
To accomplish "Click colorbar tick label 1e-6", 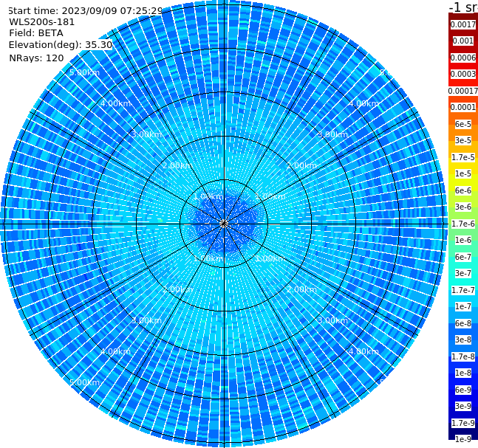I will pyautogui.click(x=463, y=240).
